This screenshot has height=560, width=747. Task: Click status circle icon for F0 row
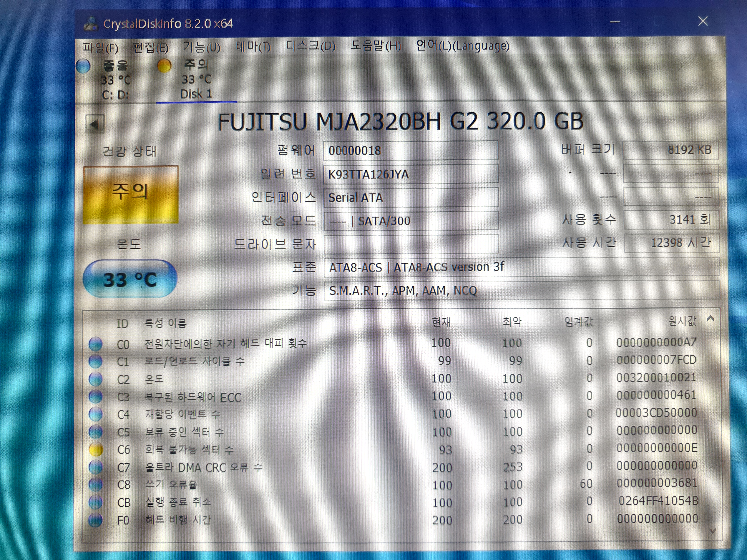coord(95,520)
